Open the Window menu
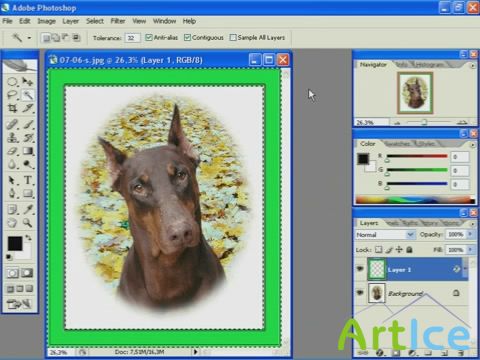 (x=164, y=21)
